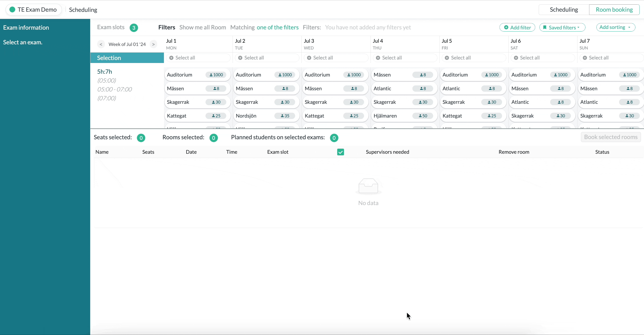Screen dimensions: 644x335
Task: Select Auditorium room on Jul 7
Action: tap(611, 75)
